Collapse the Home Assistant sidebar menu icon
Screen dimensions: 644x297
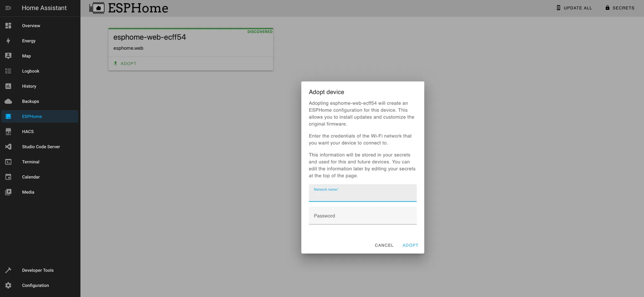coord(8,8)
